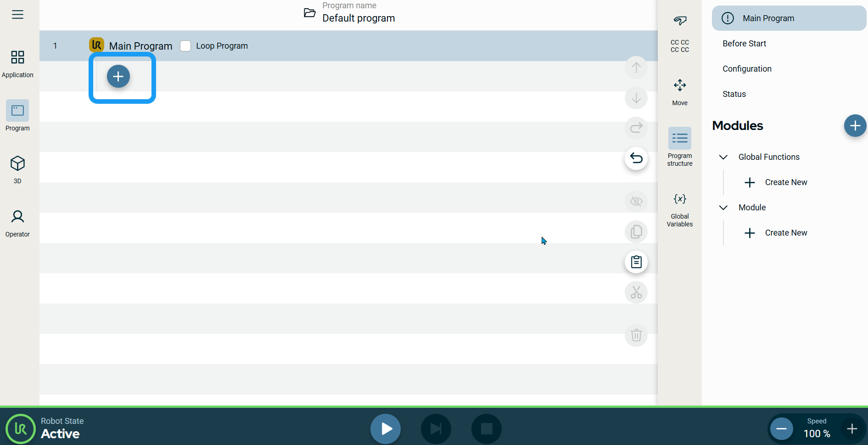Click the undo arrow icon

[x=636, y=158]
